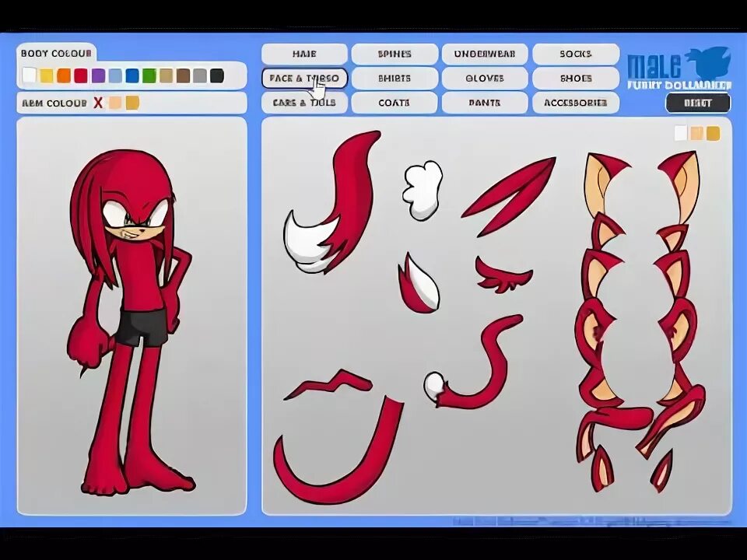Pick the white swatch in parts panel corner
747x560 pixels.
pyautogui.click(x=681, y=133)
